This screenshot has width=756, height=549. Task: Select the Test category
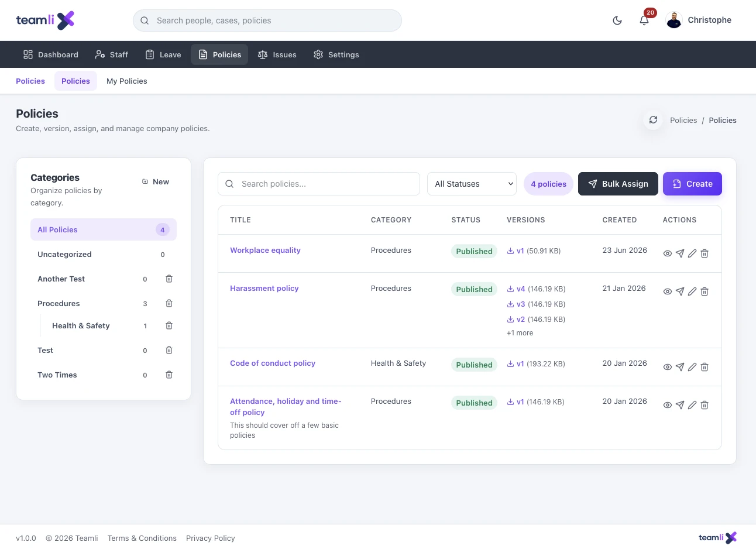(x=45, y=351)
